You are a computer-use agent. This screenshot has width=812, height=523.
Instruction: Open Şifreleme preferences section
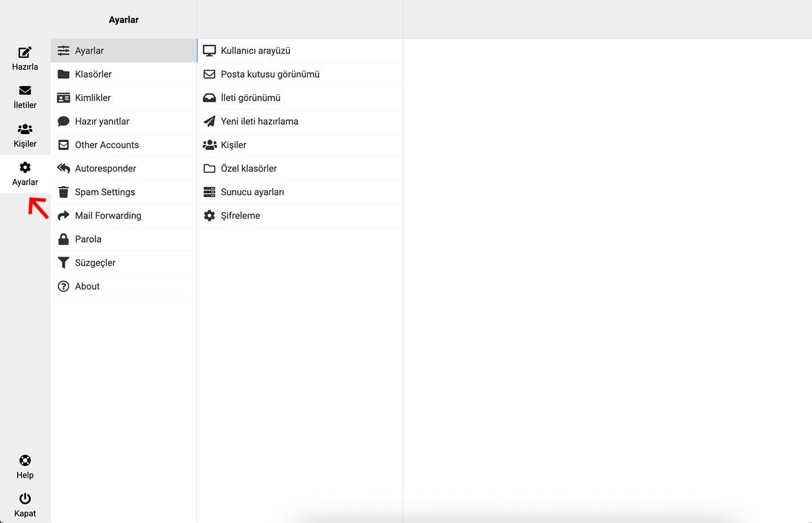pos(240,216)
